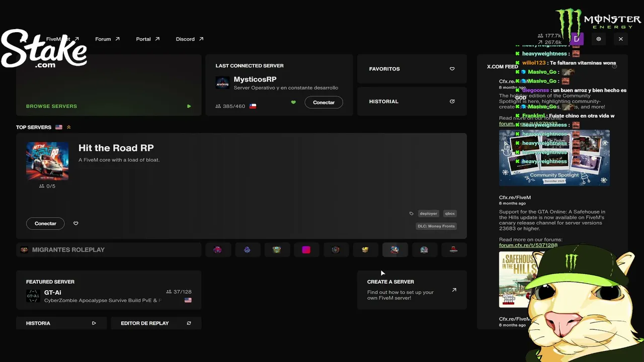This screenshot has width=644, height=362.
Task: Click the MysticosRP server name
Action: point(255,79)
